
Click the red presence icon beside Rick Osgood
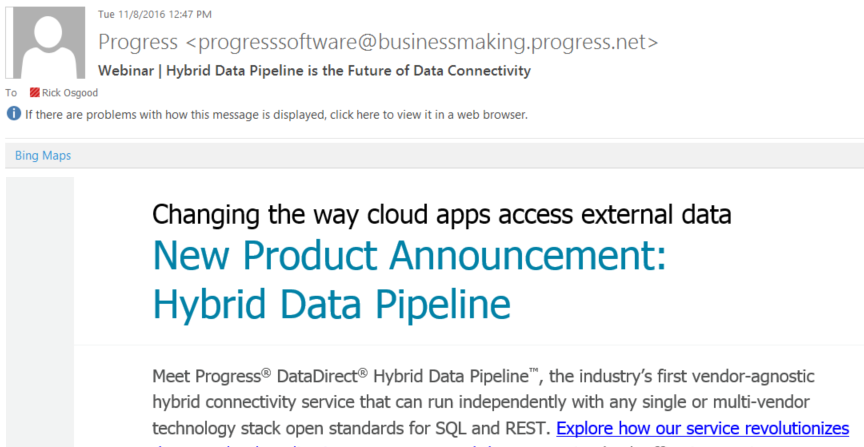[35, 93]
